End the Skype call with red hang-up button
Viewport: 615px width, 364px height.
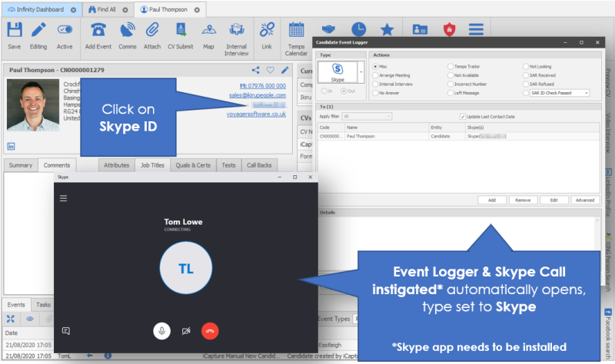209,330
